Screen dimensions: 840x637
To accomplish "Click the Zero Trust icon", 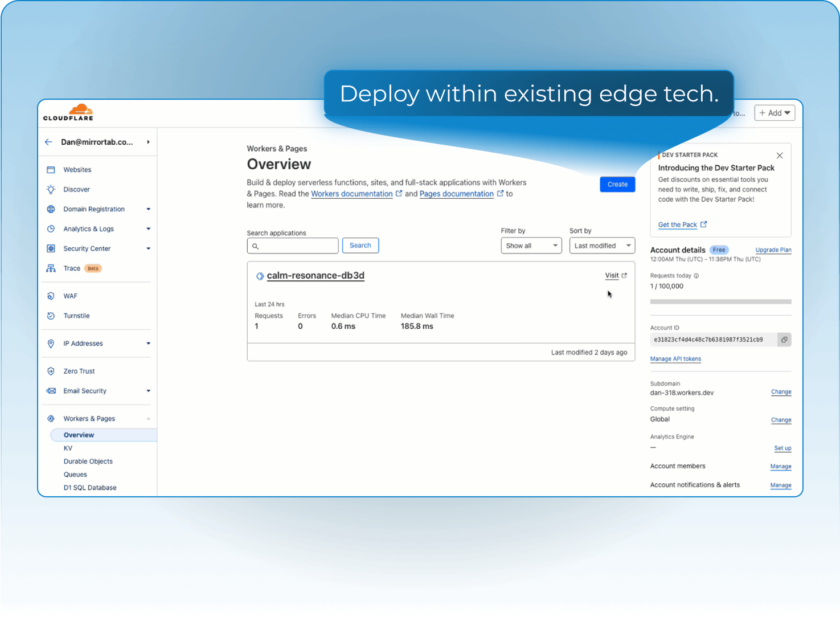I will (x=51, y=371).
